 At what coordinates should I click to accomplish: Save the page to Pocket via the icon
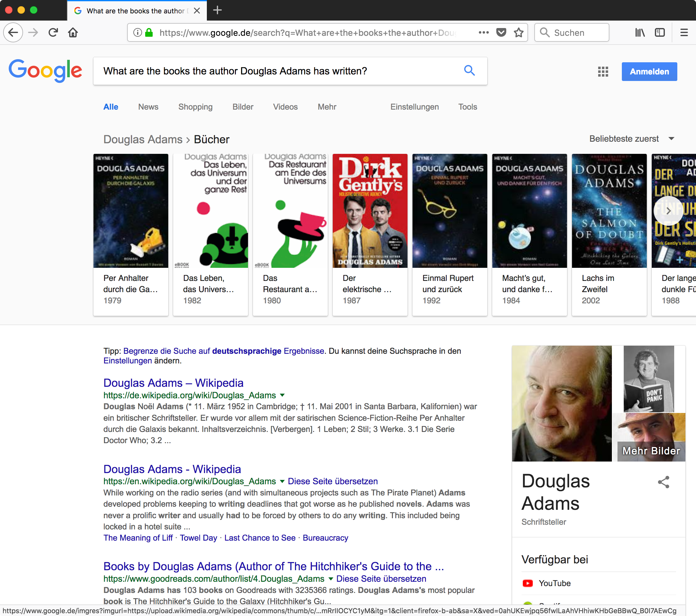point(501,33)
